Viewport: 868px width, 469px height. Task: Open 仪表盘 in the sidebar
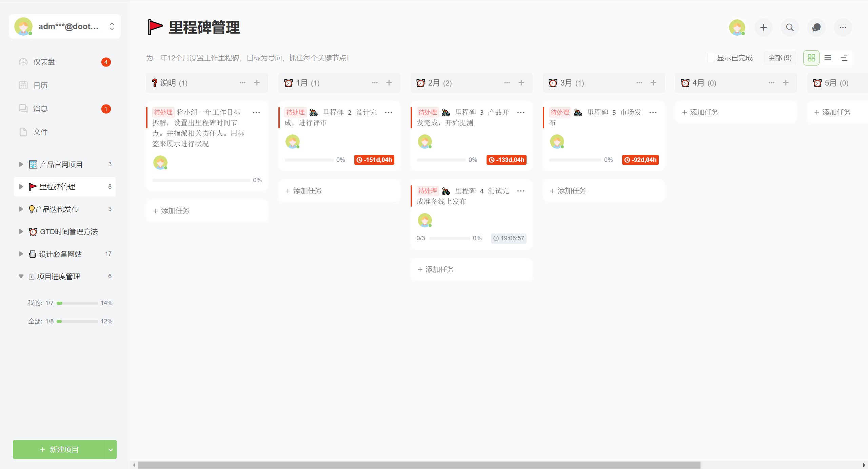pyautogui.click(x=44, y=62)
